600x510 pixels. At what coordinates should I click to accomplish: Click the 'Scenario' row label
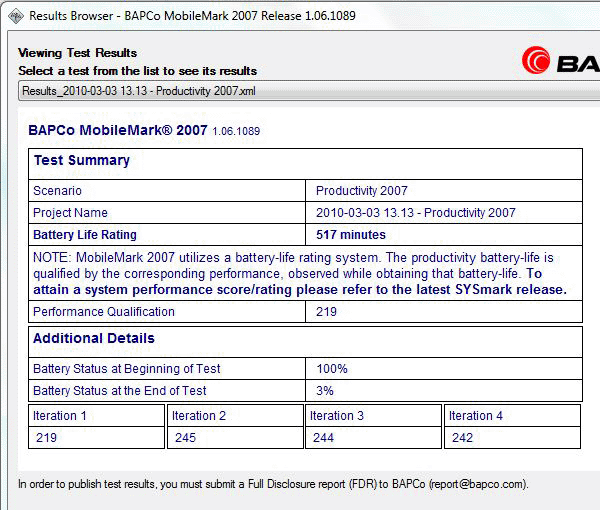(57, 191)
